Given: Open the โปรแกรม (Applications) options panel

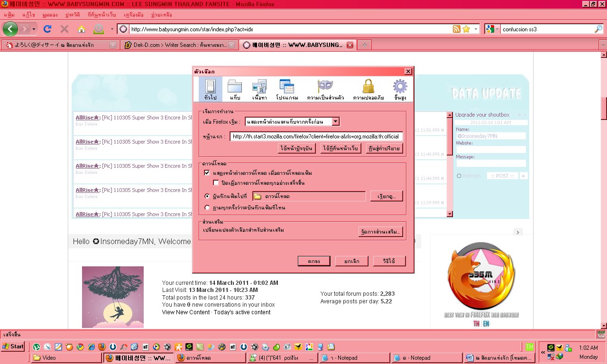Looking at the screenshot, I should [x=287, y=90].
